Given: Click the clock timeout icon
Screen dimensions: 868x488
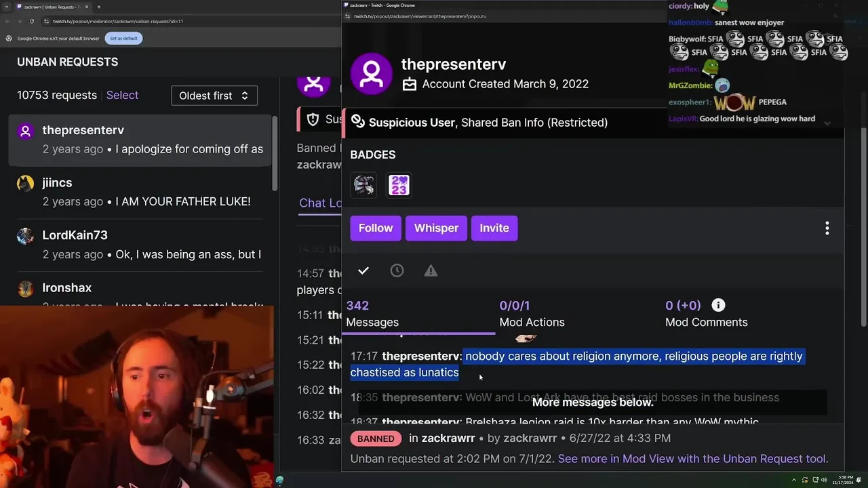Looking at the screenshot, I should (397, 271).
